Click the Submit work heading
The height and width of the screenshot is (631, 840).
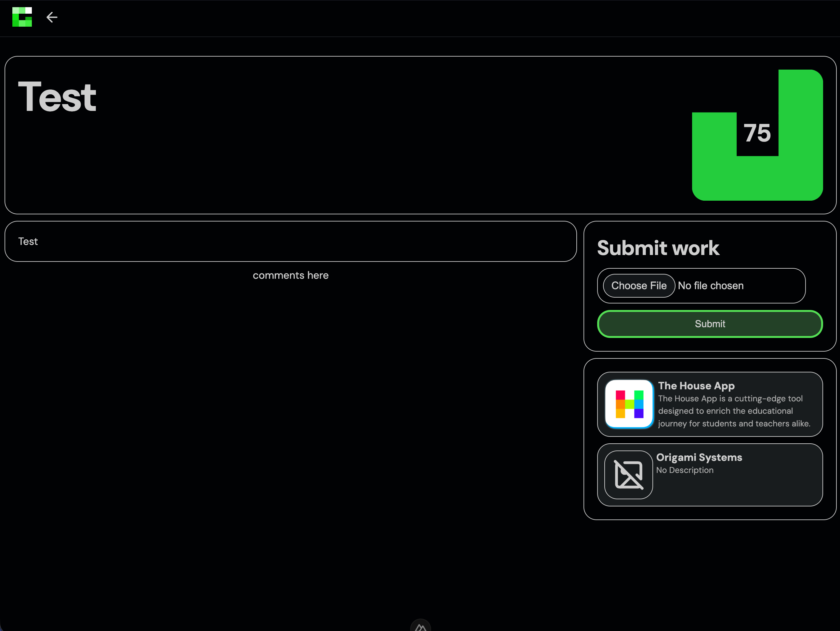point(658,248)
